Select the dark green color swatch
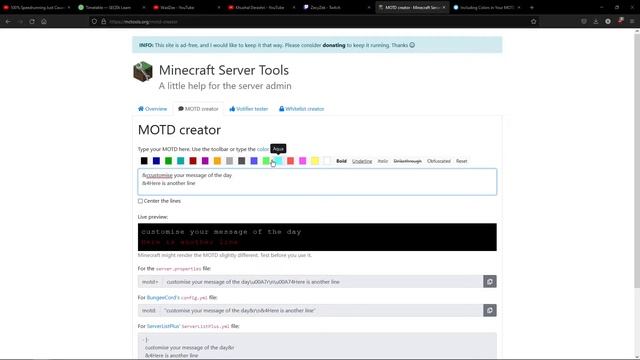This screenshot has height=360, width=640. tap(169, 161)
